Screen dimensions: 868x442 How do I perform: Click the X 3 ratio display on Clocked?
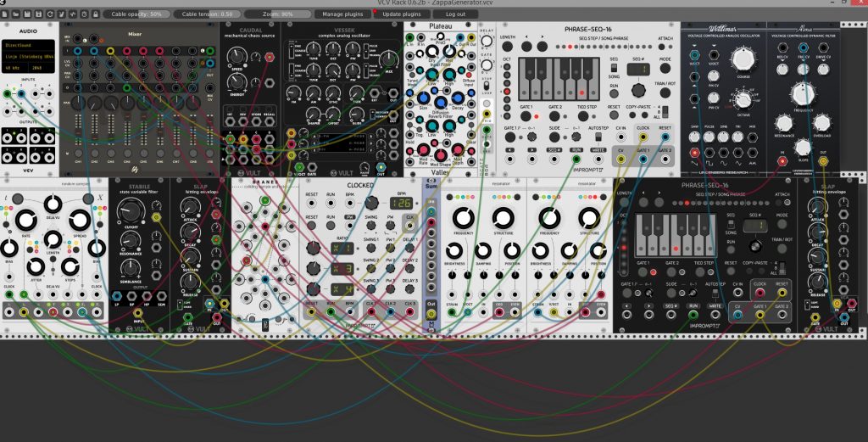pyautogui.click(x=342, y=269)
